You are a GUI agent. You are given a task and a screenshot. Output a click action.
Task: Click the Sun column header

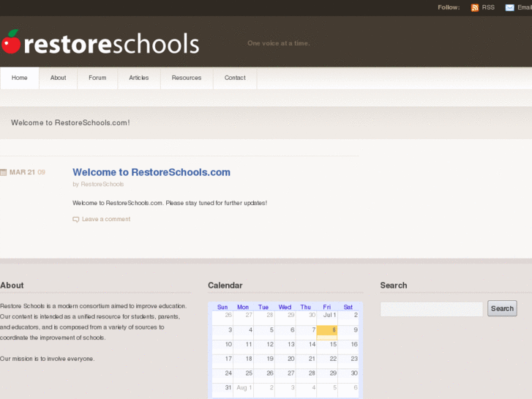[x=222, y=307]
